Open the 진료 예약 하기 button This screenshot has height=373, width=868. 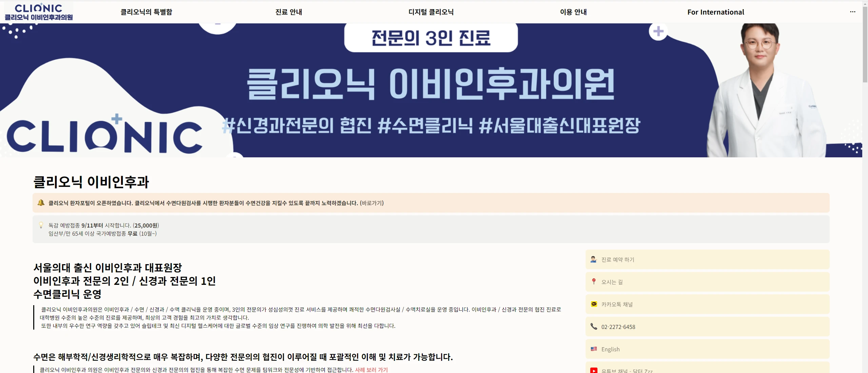(x=707, y=259)
